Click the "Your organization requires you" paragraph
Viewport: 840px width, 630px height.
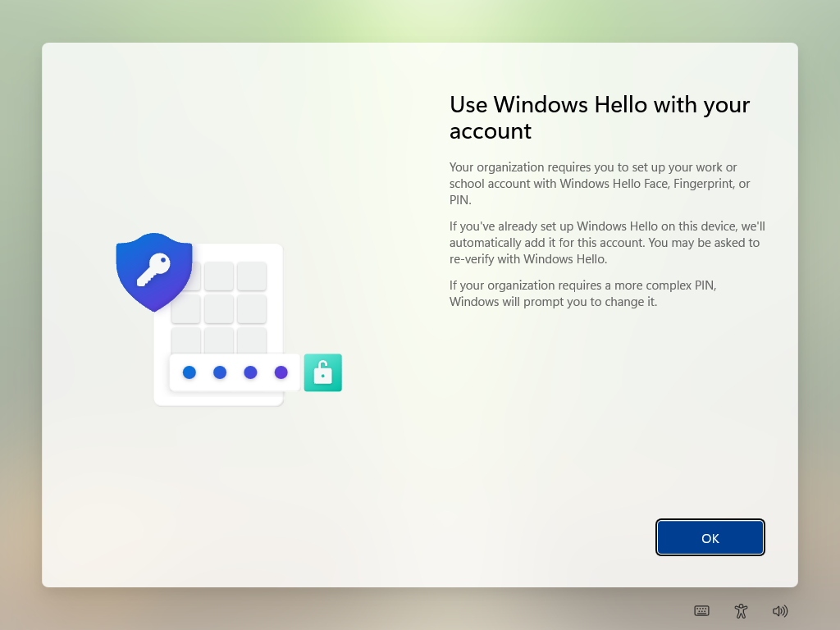coord(600,183)
